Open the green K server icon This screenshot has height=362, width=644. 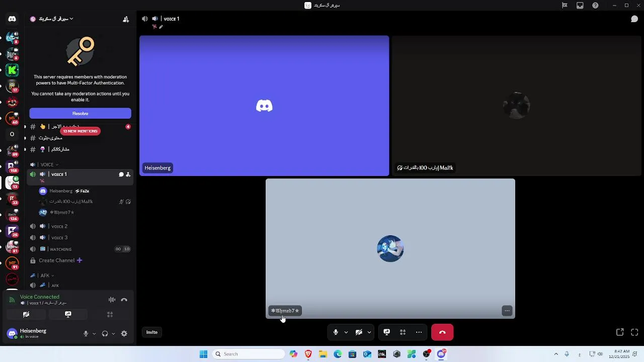coord(12,70)
